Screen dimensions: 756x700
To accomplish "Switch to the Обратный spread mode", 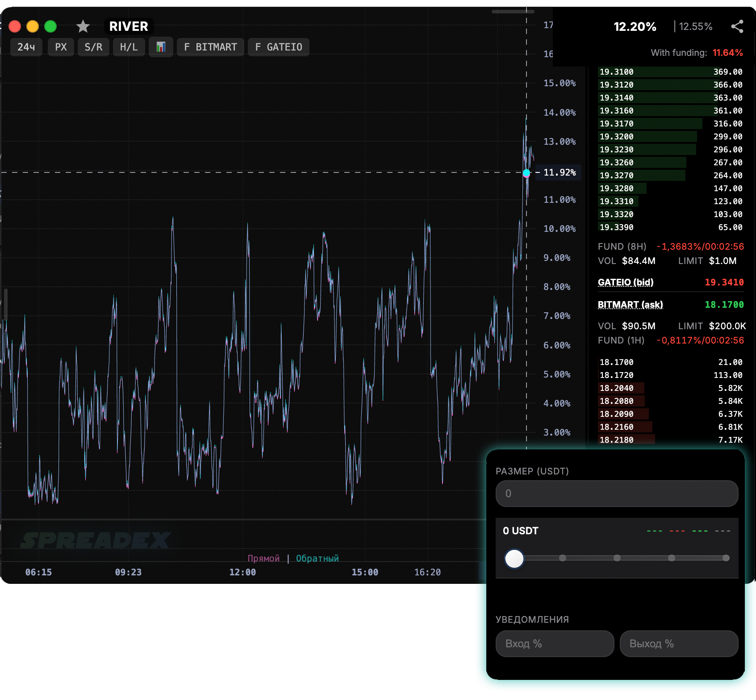I will 317,558.
